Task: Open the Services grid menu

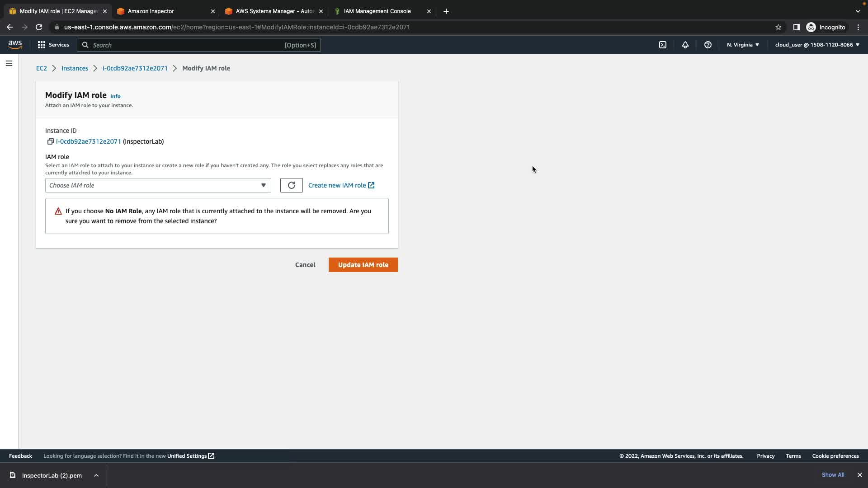Action: (53, 45)
